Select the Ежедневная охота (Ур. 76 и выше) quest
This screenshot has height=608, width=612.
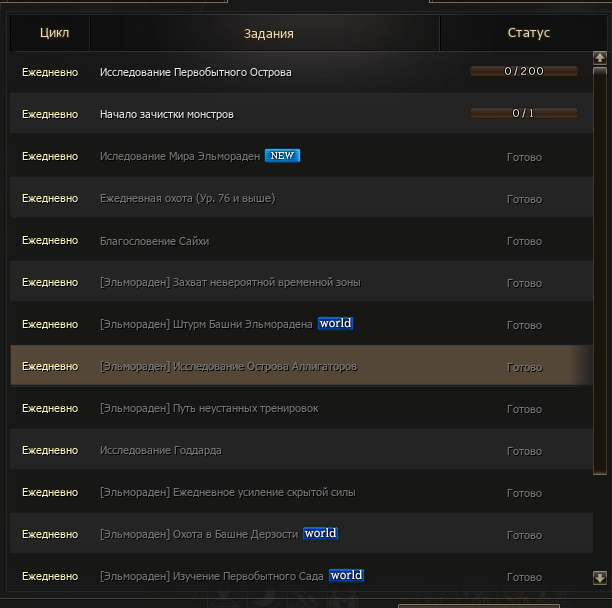click(x=187, y=198)
